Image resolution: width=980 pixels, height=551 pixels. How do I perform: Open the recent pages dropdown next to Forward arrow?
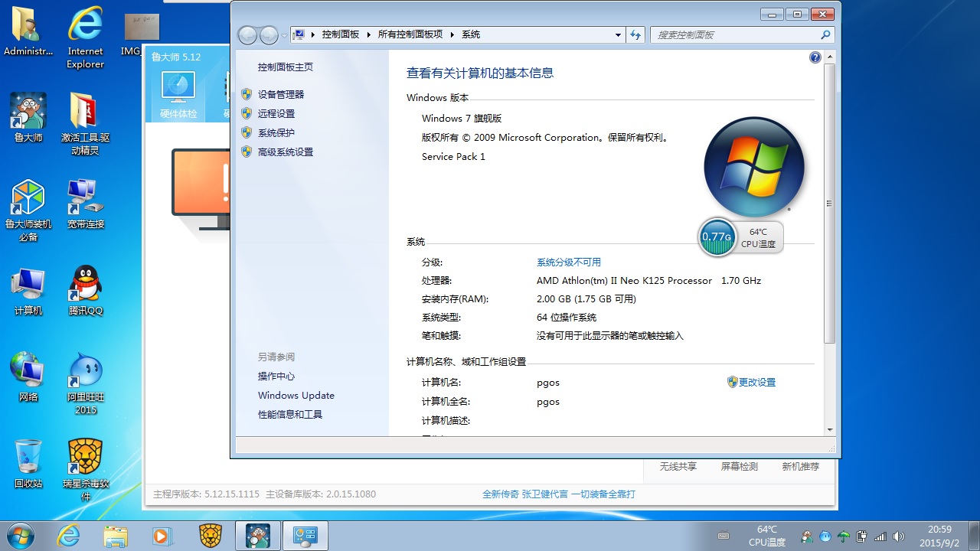285,35
